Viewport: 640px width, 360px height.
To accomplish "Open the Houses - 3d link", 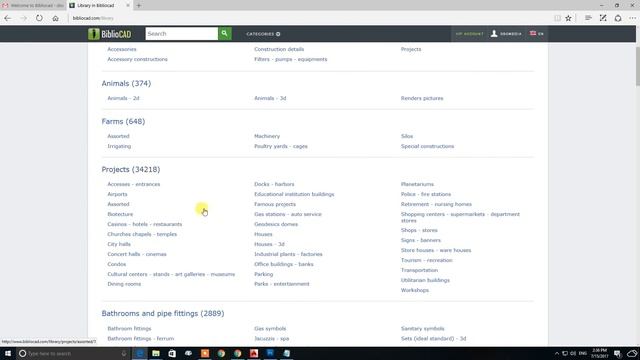I will click(x=269, y=244).
